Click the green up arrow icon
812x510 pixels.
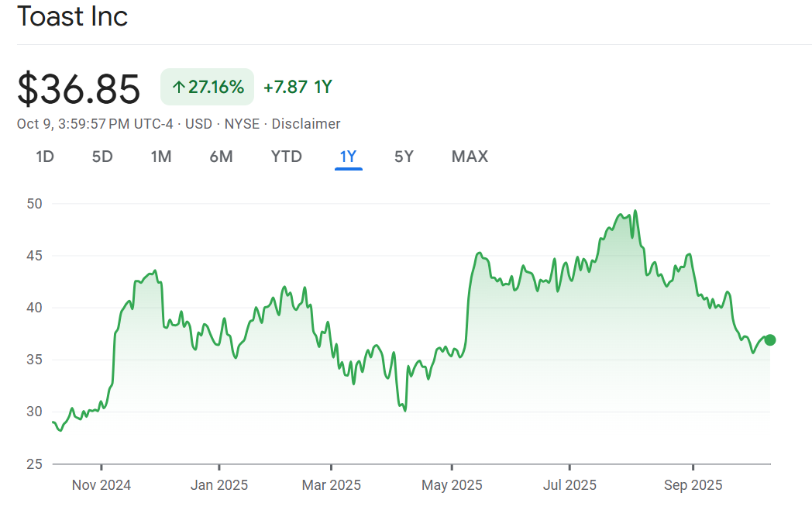pyautogui.click(x=178, y=87)
